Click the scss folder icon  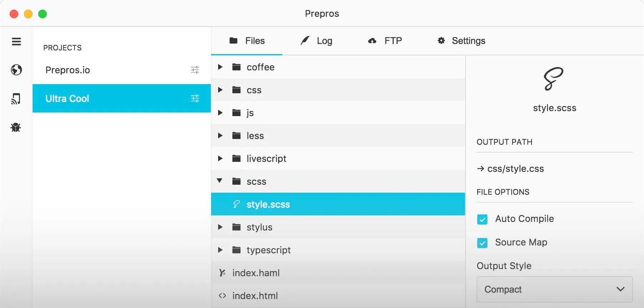click(x=236, y=181)
